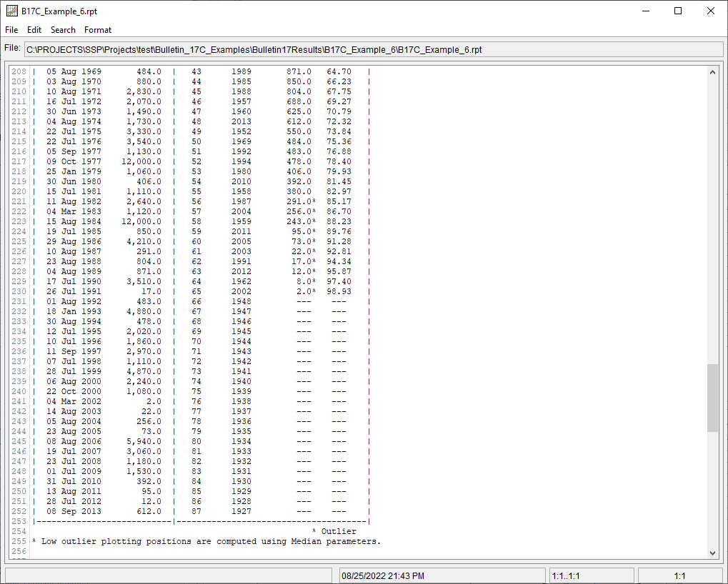The height and width of the screenshot is (584, 728).
Task: Click the File: label beside path
Action: tap(13, 48)
